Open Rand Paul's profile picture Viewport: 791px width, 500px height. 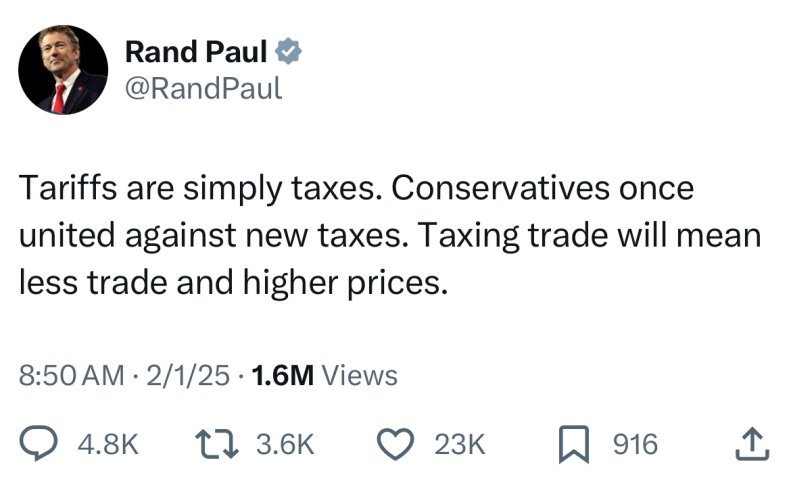click(x=63, y=70)
